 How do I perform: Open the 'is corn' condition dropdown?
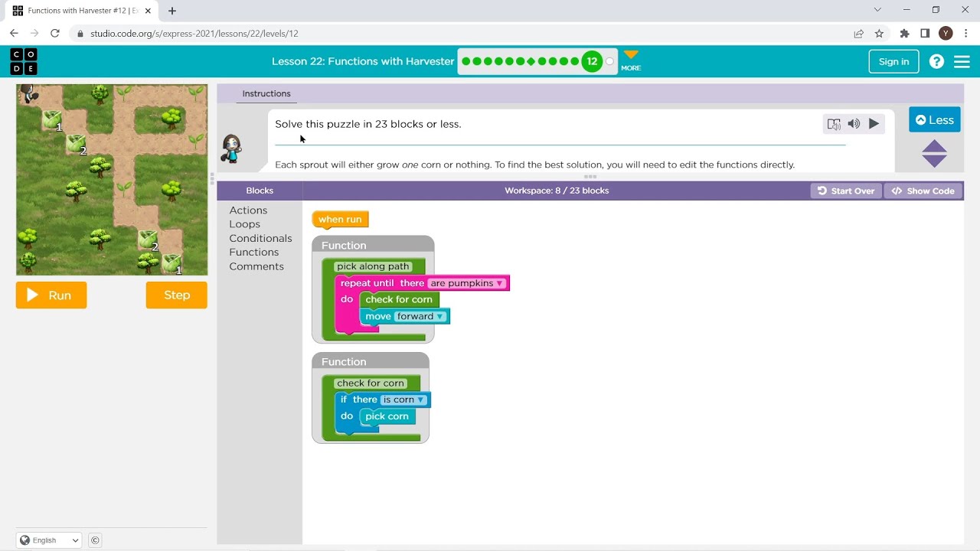pos(403,399)
